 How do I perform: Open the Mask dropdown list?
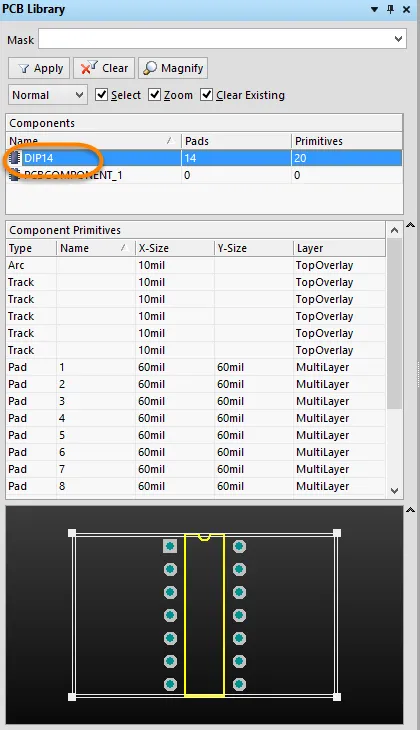coord(398,39)
